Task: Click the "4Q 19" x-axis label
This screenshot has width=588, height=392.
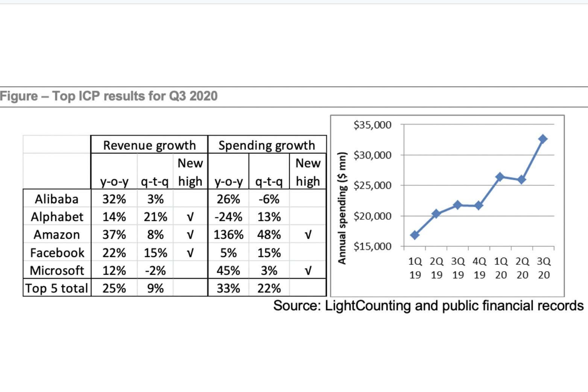Action: tap(479, 268)
